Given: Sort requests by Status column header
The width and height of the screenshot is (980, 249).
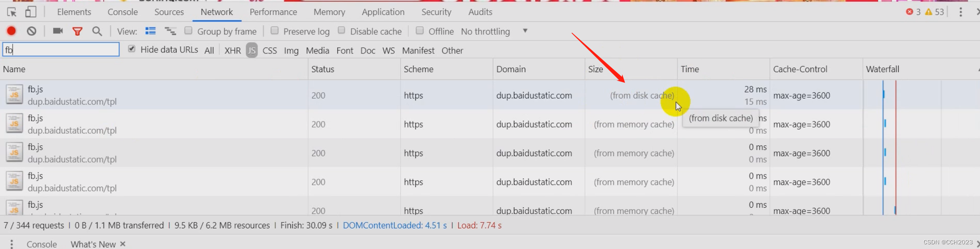Looking at the screenshot, I should point(323,69).
